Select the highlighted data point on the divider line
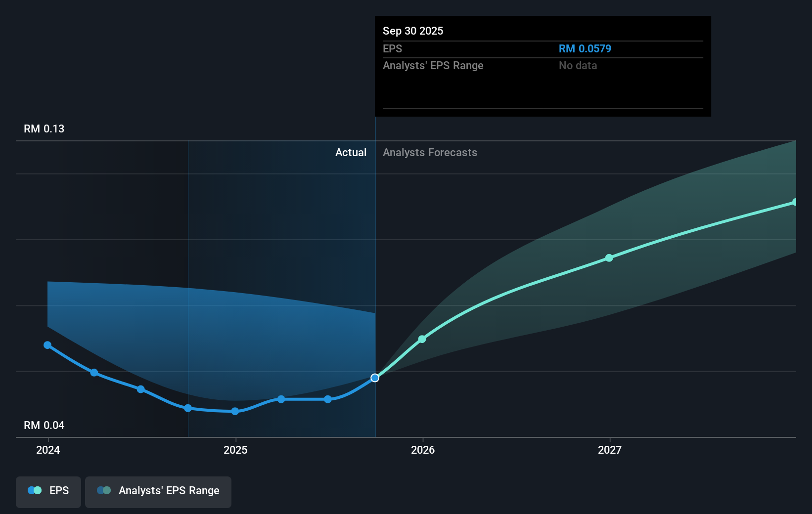Screen dimensions: 812x514 (374, 378)
